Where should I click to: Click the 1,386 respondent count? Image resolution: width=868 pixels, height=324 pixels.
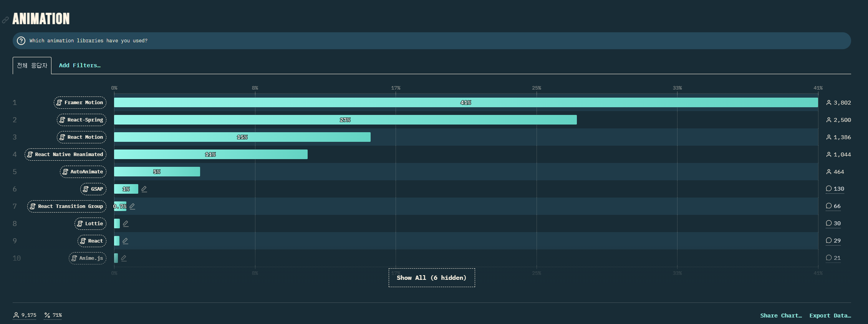838,137
